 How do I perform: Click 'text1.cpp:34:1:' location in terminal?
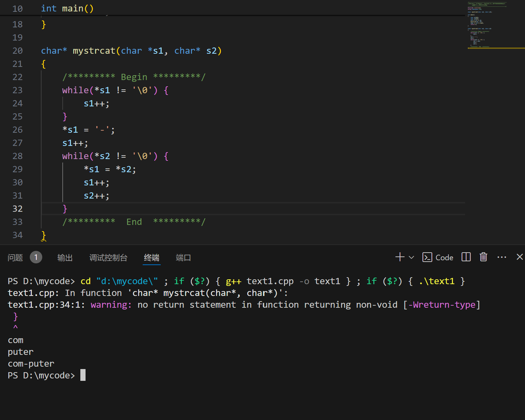click(46, 305)
